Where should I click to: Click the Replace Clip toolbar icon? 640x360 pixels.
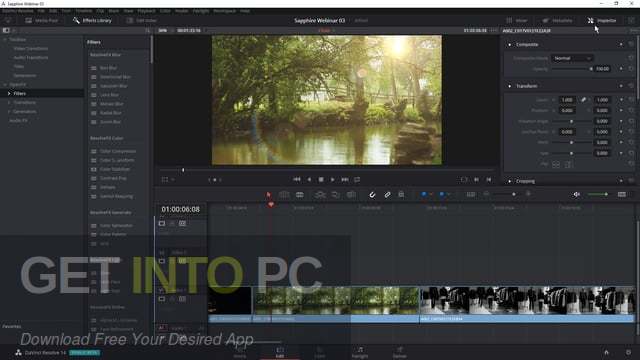(x=351, y=195)
